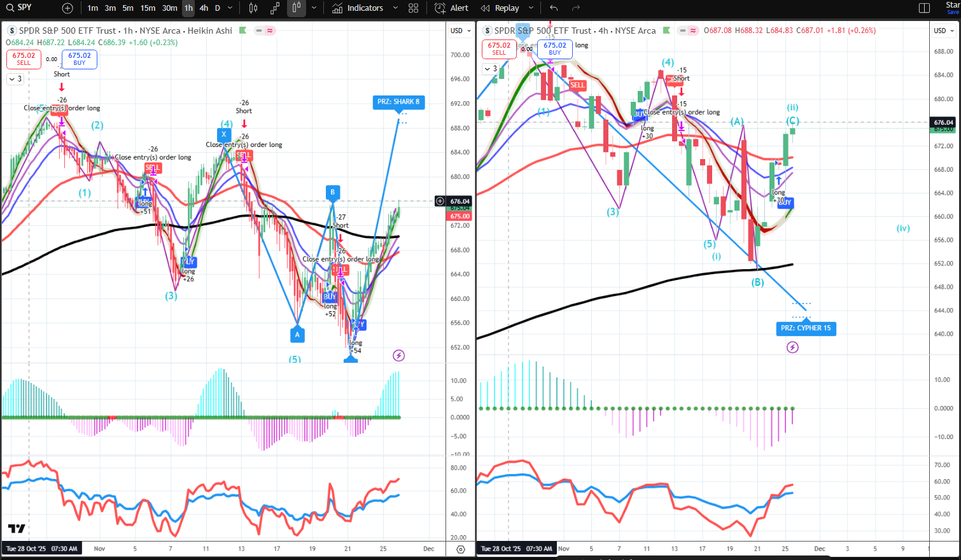
Task: Open the USD currency dropdown on 1h chart
Action: coord(461,31)
